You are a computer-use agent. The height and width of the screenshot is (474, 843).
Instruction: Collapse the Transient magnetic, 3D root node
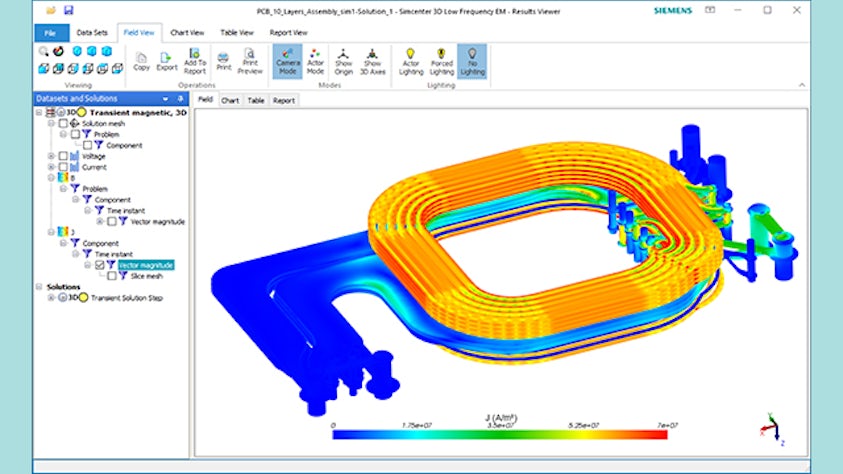coord(39,112)
